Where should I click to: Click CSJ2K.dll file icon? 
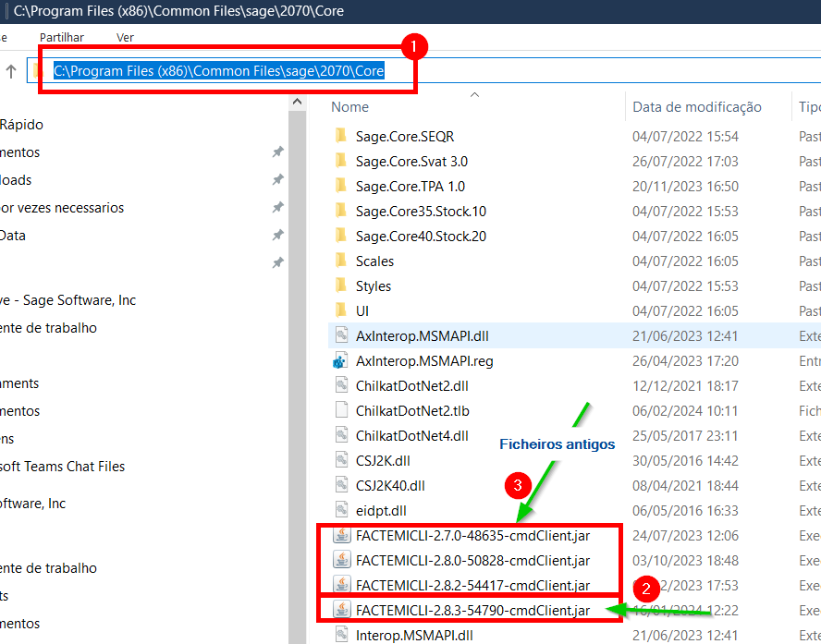click(x=341, y=460)
